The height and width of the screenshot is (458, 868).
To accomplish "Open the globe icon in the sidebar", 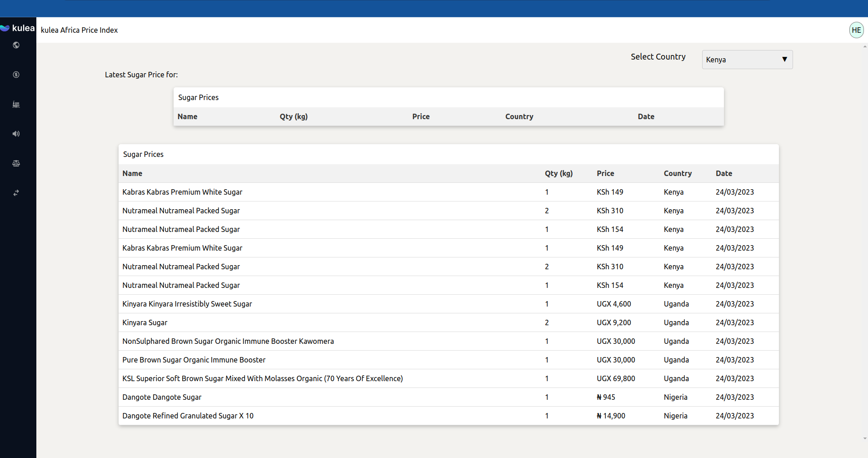I will pos(16,45).
